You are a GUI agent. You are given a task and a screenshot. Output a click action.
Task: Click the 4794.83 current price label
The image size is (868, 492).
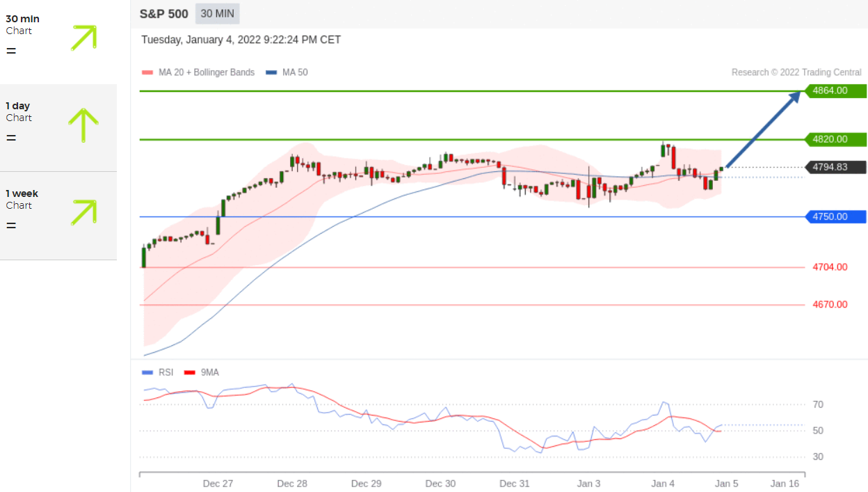[x=835, y=167]
